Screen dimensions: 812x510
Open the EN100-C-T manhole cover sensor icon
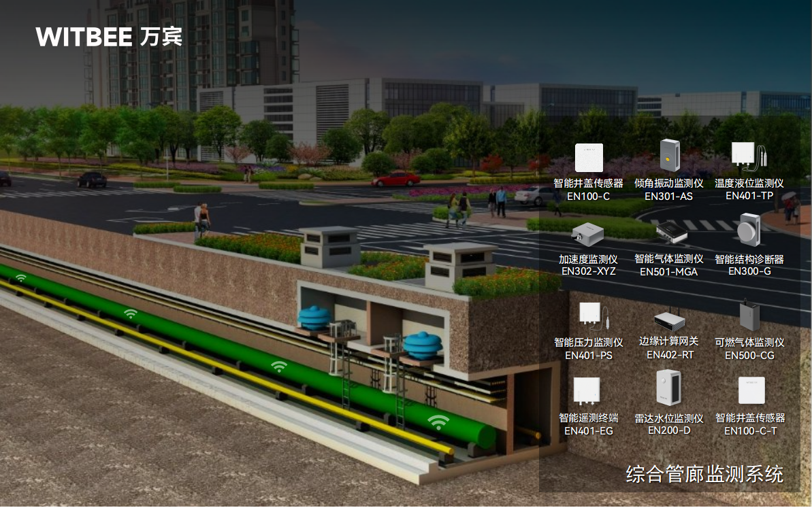(751, 390)
